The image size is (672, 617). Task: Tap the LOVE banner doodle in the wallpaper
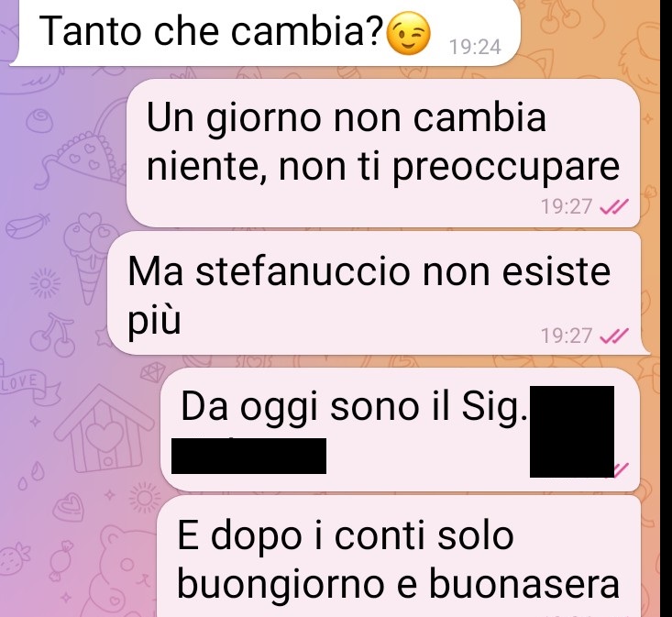pos(28,386)
